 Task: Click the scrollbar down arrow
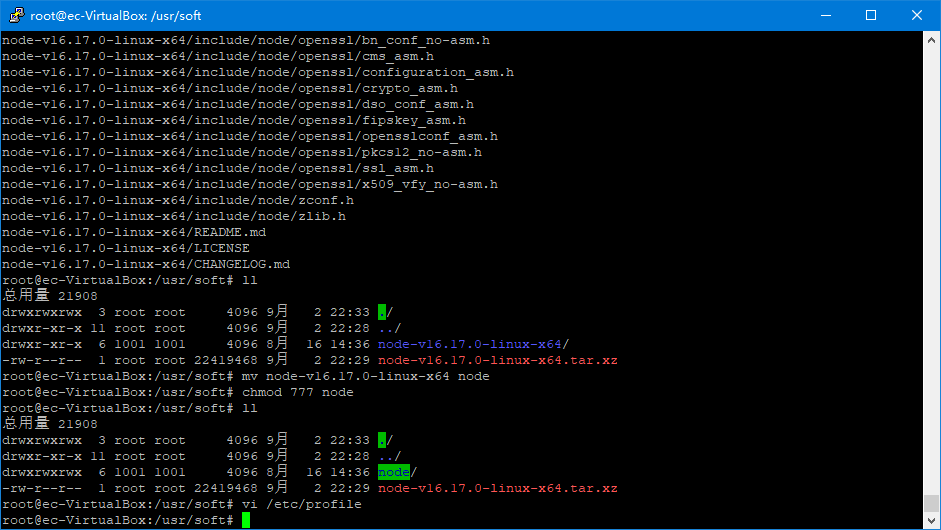(x=931, y=520)
